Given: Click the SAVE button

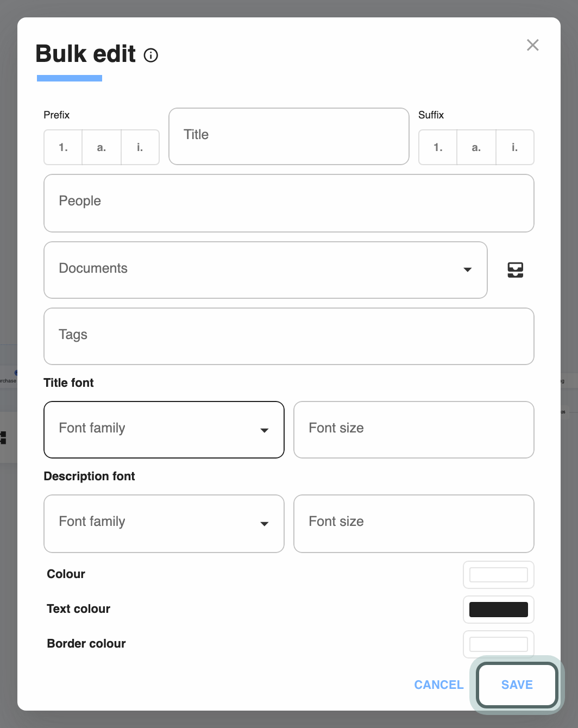Looking at the screenshot, I should [x=517, y=685].
